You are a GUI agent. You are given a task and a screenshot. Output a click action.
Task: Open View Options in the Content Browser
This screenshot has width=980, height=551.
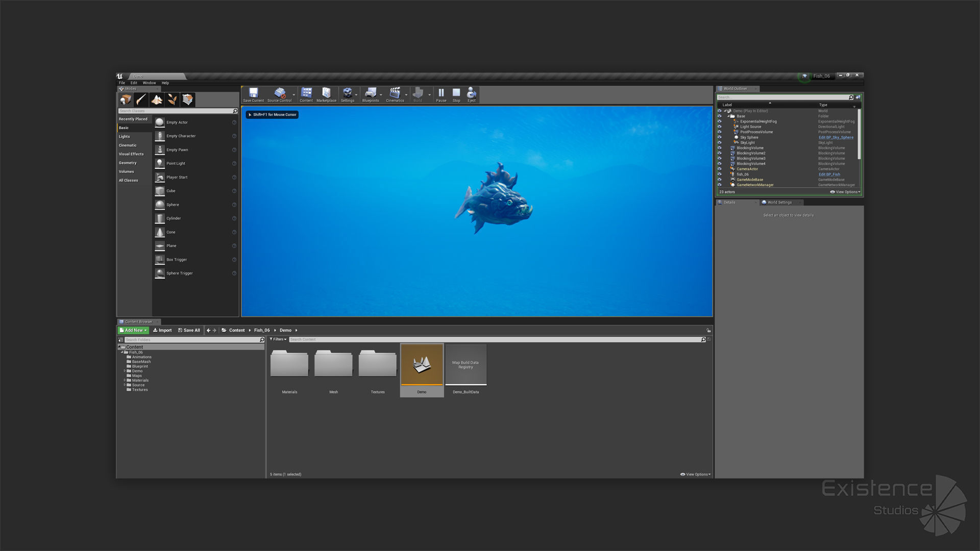pos(696,474)
